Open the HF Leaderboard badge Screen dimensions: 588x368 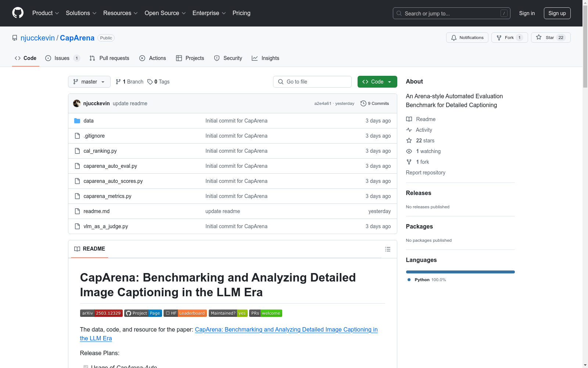pos(185,313)
